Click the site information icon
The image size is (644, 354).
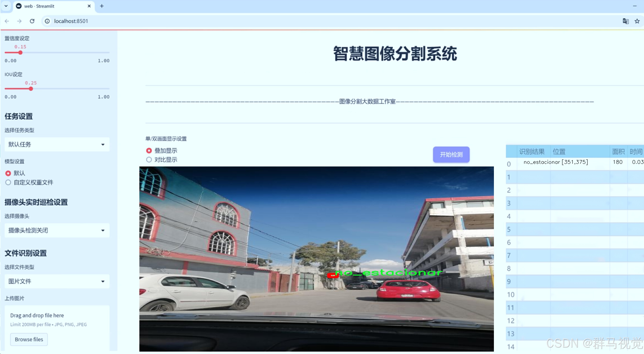point(47,21)
